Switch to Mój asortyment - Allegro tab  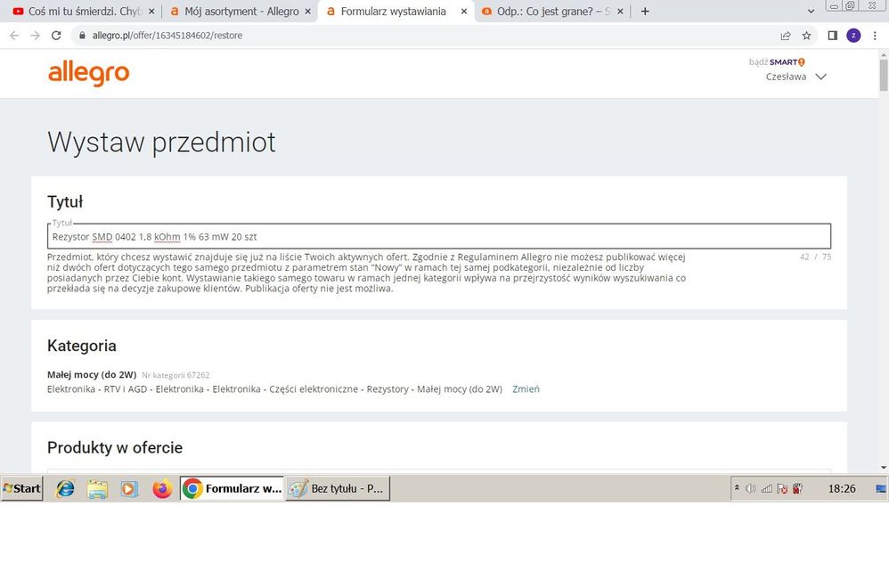[240, 12]
